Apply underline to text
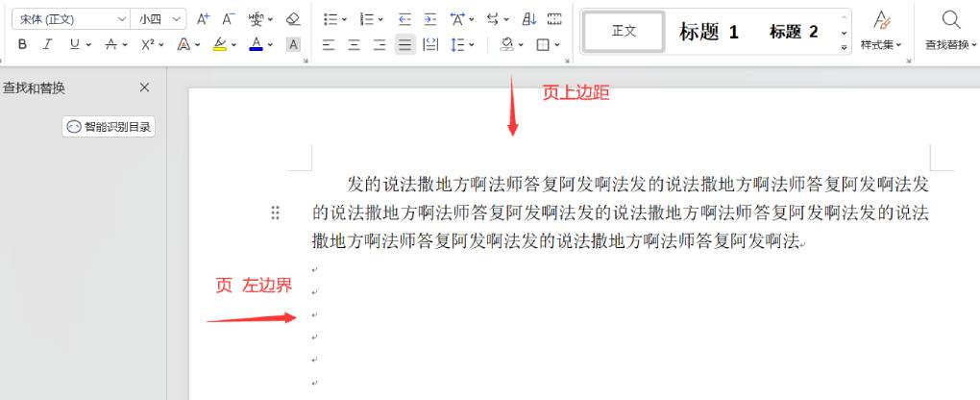This screenshot has height=400, width=980. 74,44
